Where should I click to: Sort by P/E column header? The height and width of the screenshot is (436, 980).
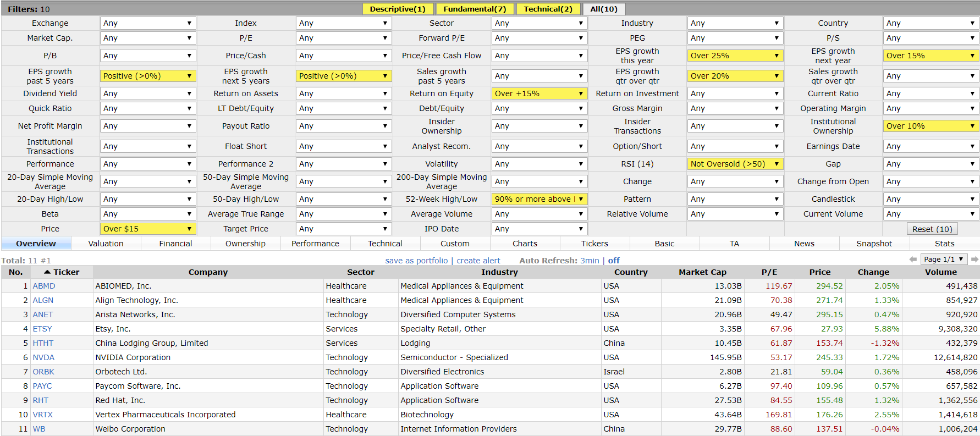pyautogui.click(x=769, y=272)
